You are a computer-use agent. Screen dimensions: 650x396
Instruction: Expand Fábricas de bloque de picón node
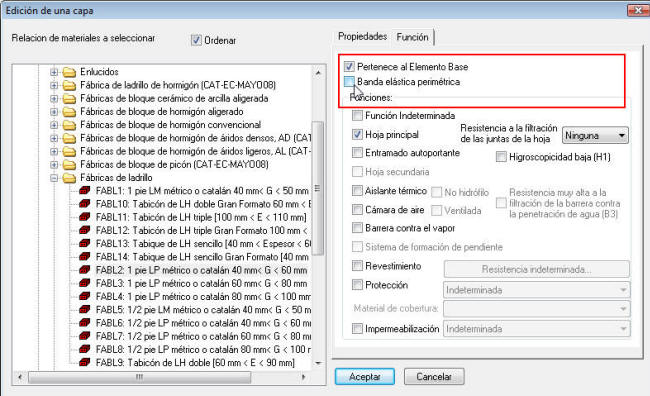[x=54, y=165]
